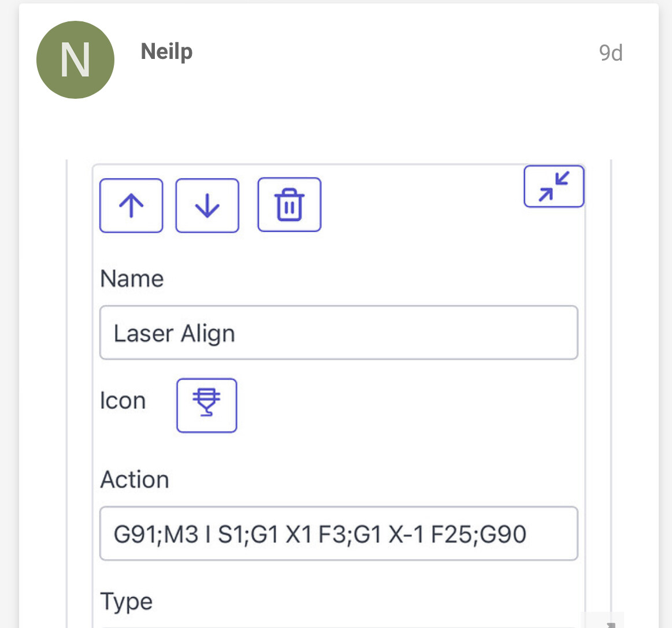This screenshot has height=628, width=672.
Task: Open the Neilp username profile link
Action: (167, 52)
